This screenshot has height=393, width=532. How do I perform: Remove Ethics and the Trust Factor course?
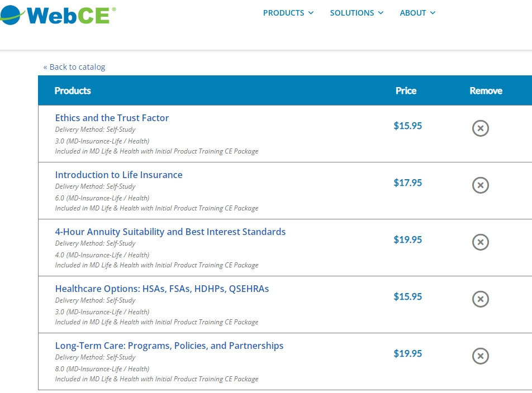tap(480, 128)
